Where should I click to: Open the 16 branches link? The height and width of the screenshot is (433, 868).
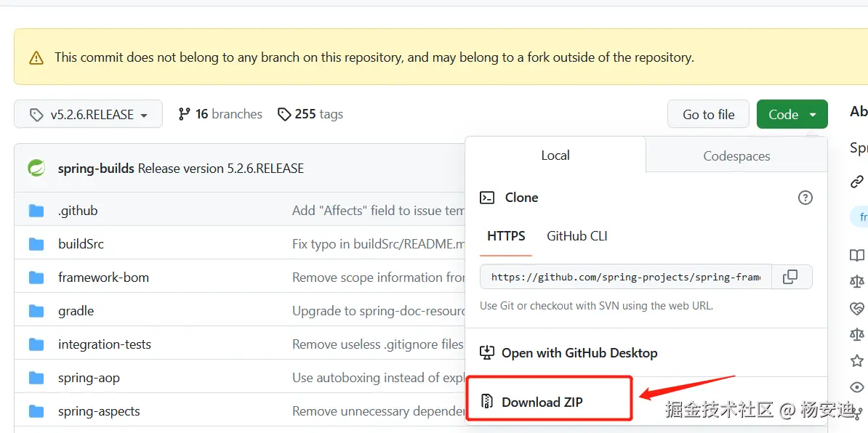pyautogui.click(x=228, y=114)
